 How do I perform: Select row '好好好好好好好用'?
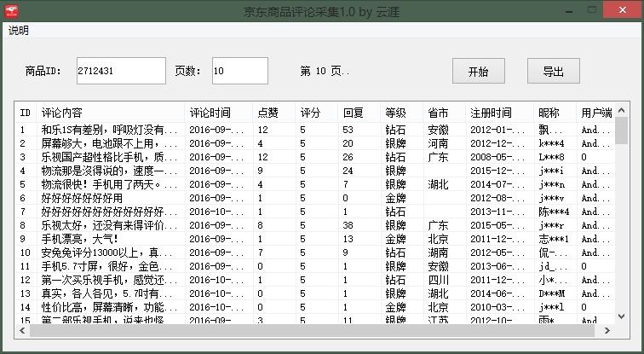pos(315,198)
